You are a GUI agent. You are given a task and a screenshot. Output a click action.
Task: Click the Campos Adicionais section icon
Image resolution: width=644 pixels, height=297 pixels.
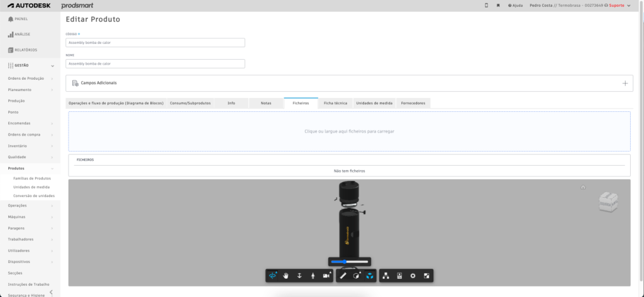pyautogui.click(x=75, y=83)
